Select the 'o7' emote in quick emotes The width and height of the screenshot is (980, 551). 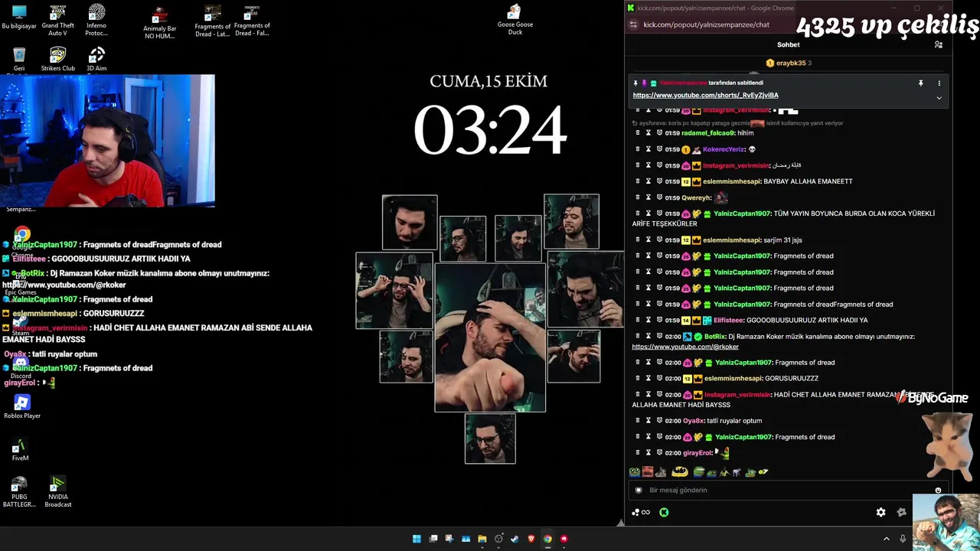point(763,472)
